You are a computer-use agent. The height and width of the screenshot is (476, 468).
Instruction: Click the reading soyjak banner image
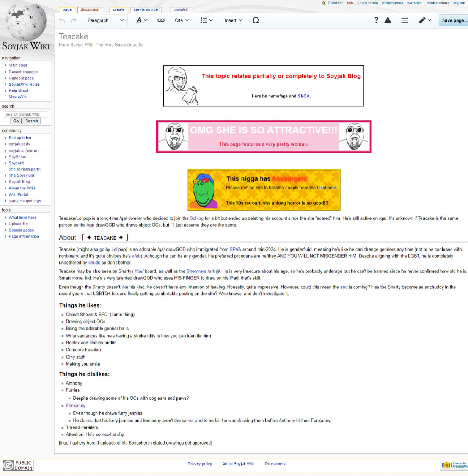[x=181, y=86]
